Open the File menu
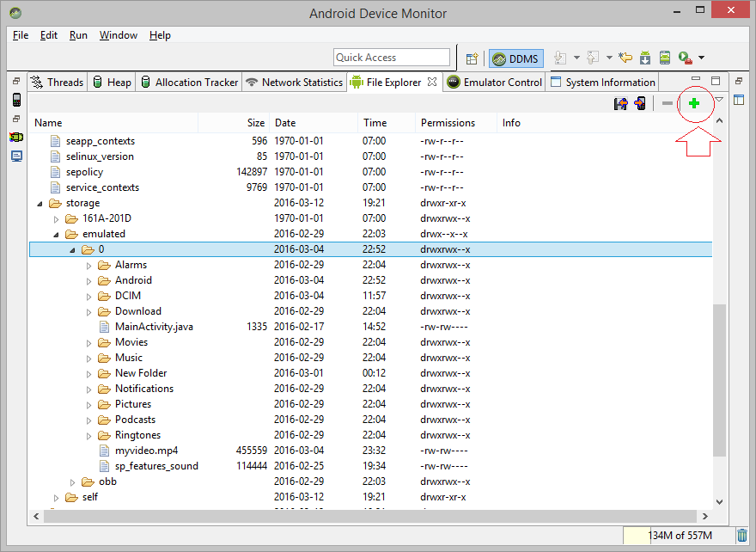 21,35
